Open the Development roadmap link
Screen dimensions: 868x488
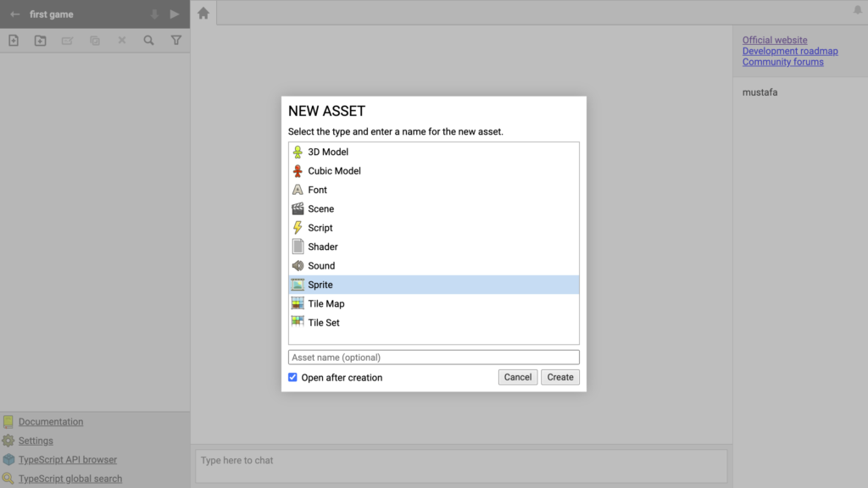click(790, 51)
